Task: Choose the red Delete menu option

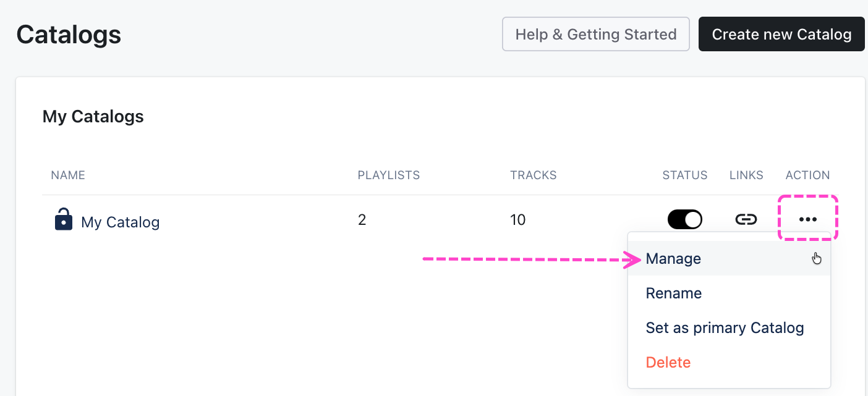Action: pos(668,363)
